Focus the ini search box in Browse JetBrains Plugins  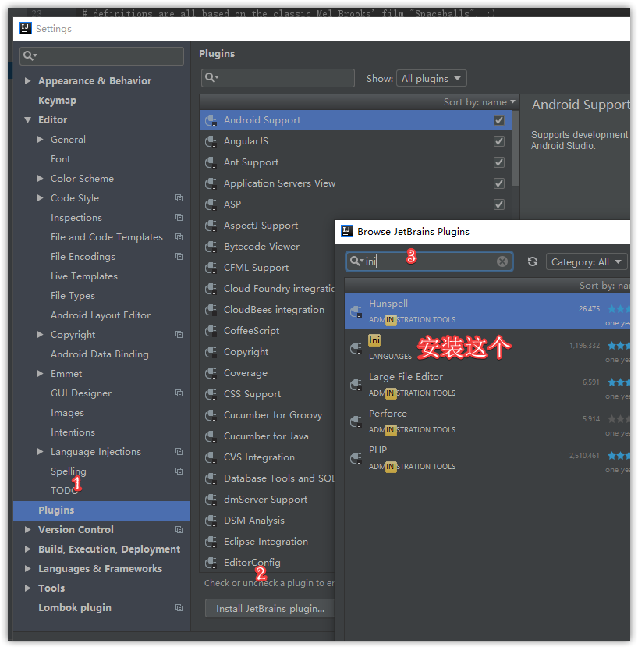click(430, 261)
